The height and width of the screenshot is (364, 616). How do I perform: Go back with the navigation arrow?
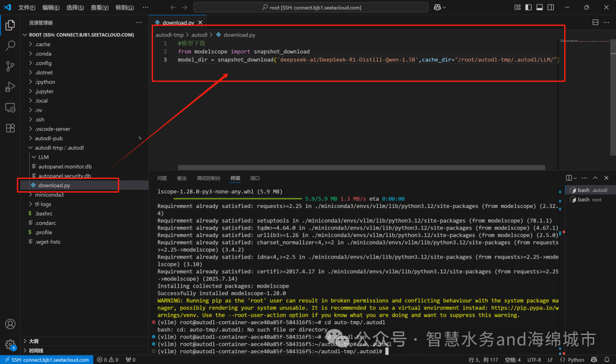pos(173,7)
